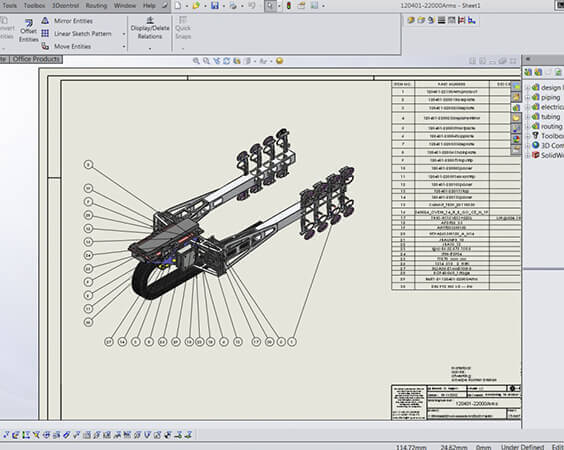Click the yellow sphere icon in the view toolbar

279,61
